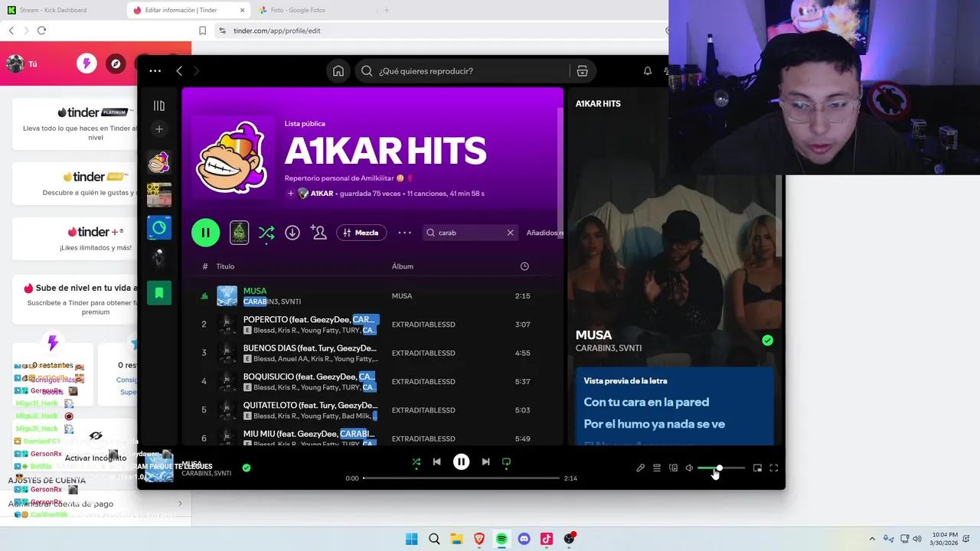The height and width of the screenshot is (551, 980).
Task: Click the A1KAR HITS playlist cover art
Action: coord(233,158)
